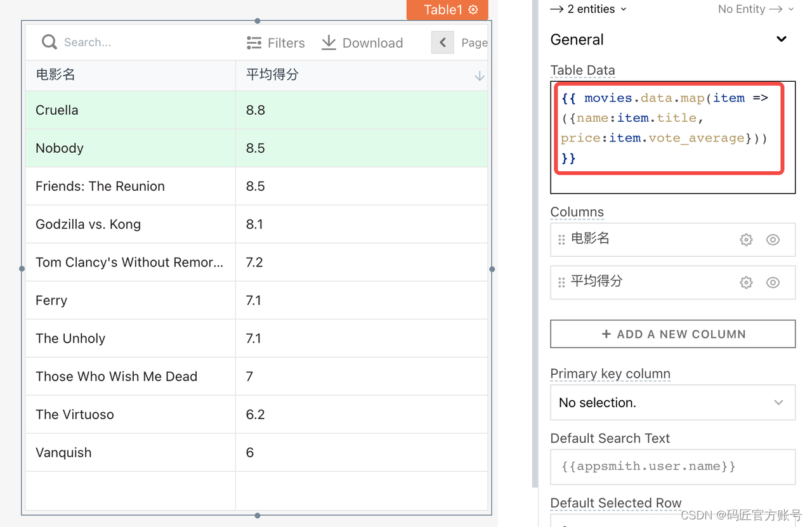The image size is (812, 527).
Task: Open the Primary key column dropdown
Action: click(672, 402)
